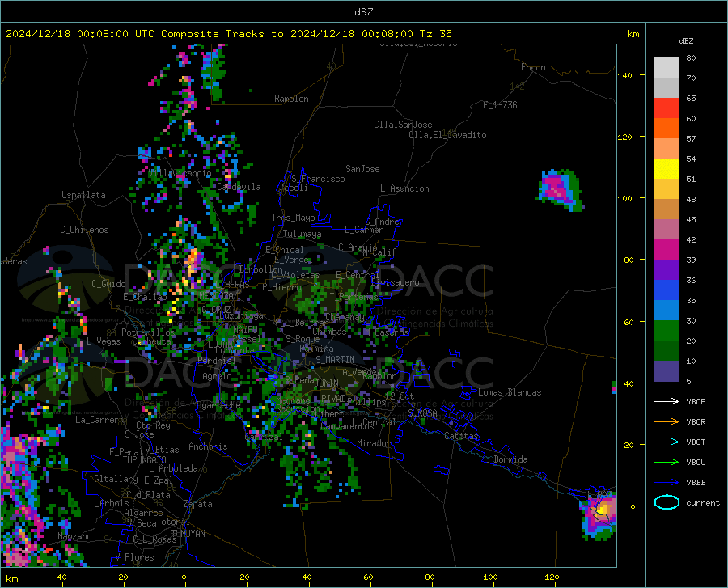Click the SanJose place label
The height and width of the screenshot is (588, 728).
tap(362, 169)
